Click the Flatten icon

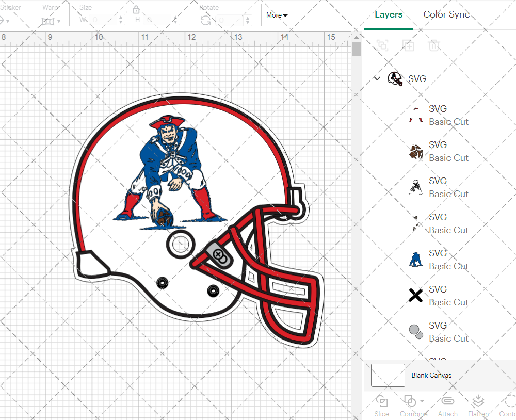[x=478, y=401]
